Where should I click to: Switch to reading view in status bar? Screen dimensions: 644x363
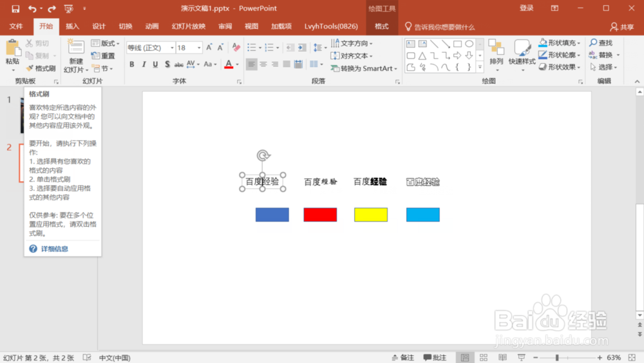(502, 358)
